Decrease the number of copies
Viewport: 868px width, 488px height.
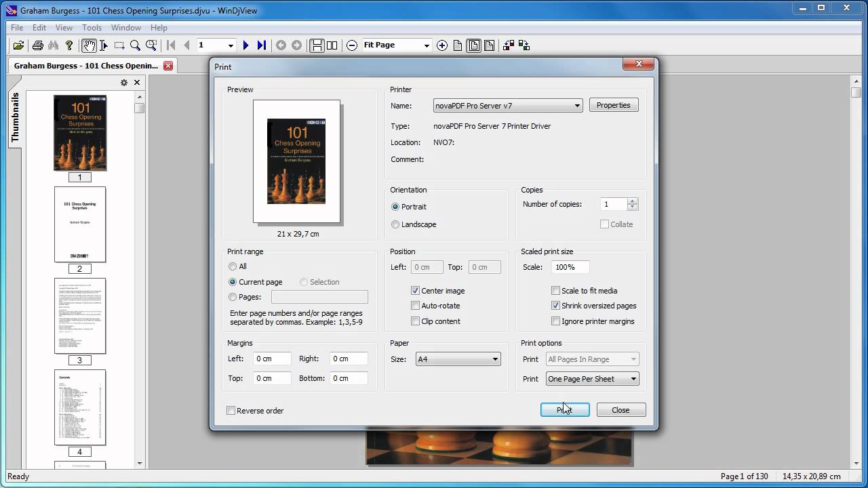click(x=633, y=207)
